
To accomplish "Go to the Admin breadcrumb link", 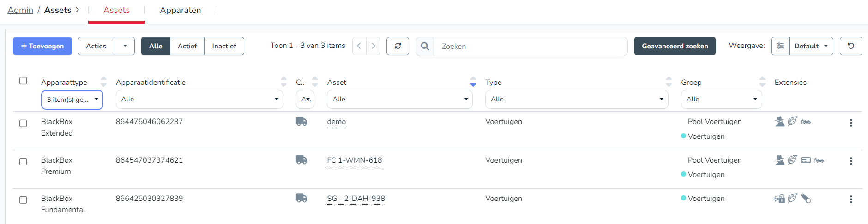I will (x=20, y=10).
